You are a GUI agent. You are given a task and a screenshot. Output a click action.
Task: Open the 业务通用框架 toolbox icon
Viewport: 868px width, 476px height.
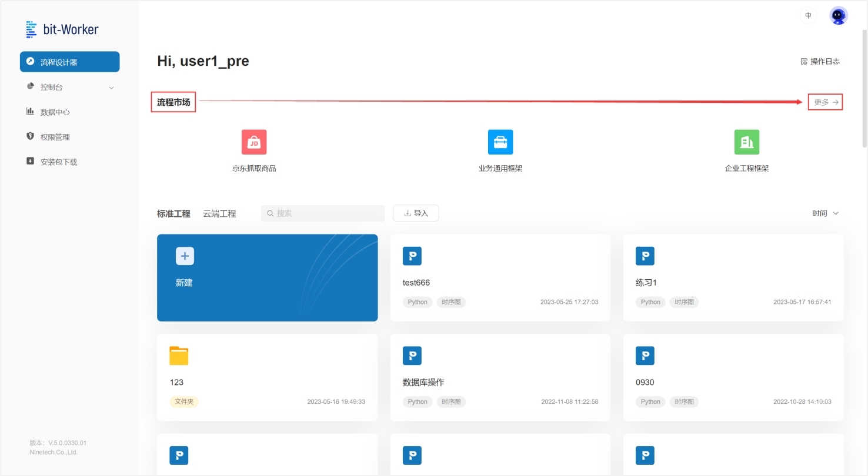click(500, 142)
